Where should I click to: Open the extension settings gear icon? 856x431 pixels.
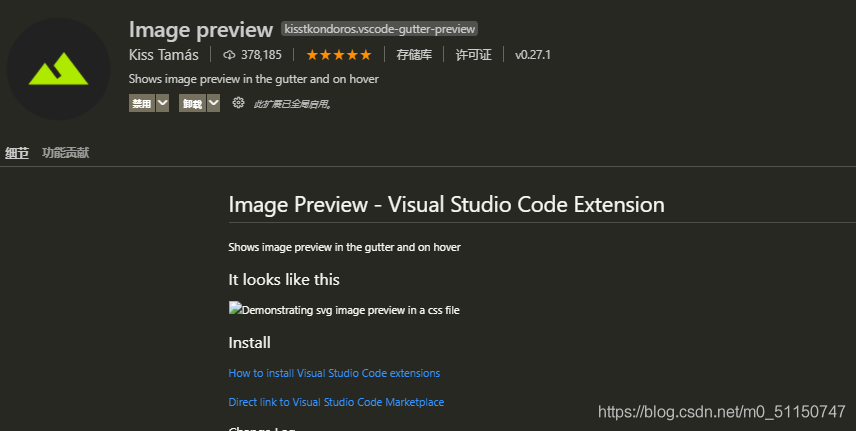click(x=238, y=103)
